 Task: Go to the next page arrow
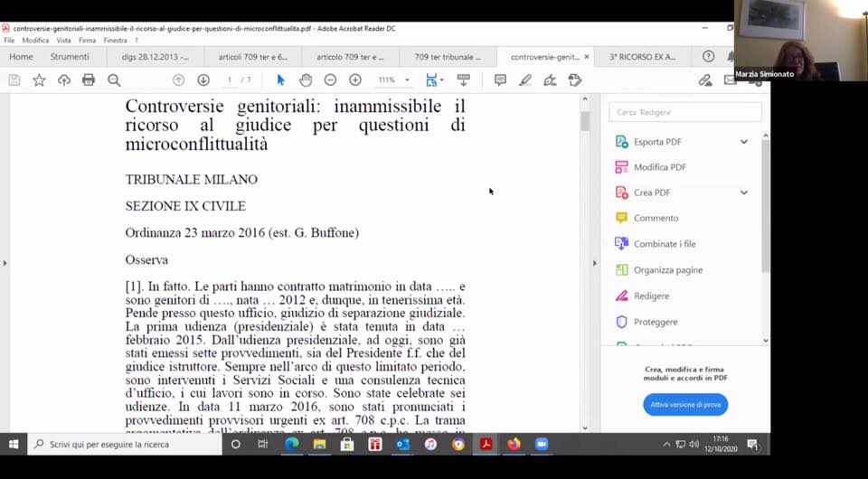[x=203, y=80]
